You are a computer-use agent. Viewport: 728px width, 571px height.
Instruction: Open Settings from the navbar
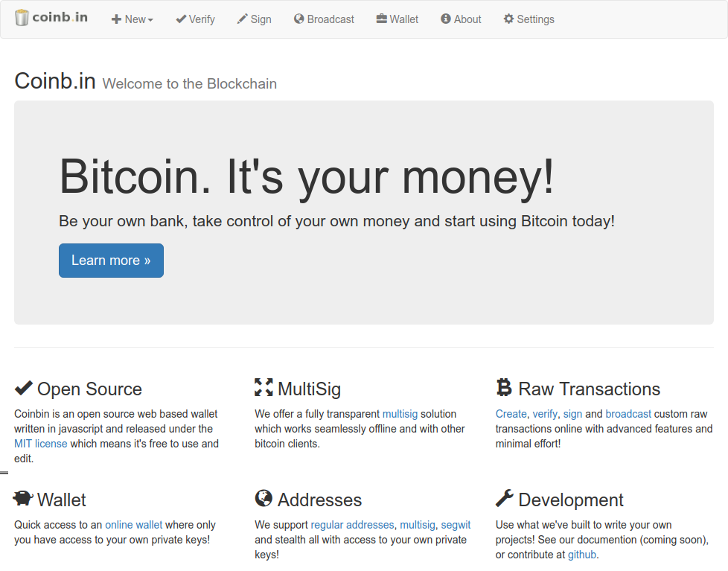(529, 19)
